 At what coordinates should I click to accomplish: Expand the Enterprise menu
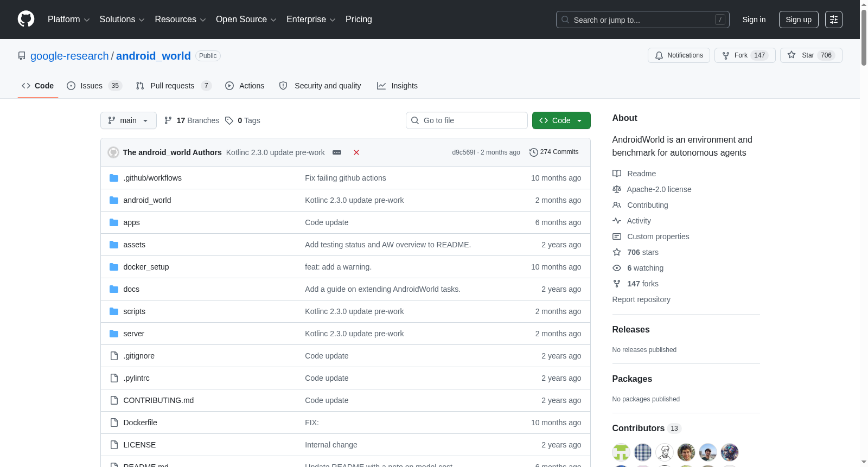coord(311,20)
